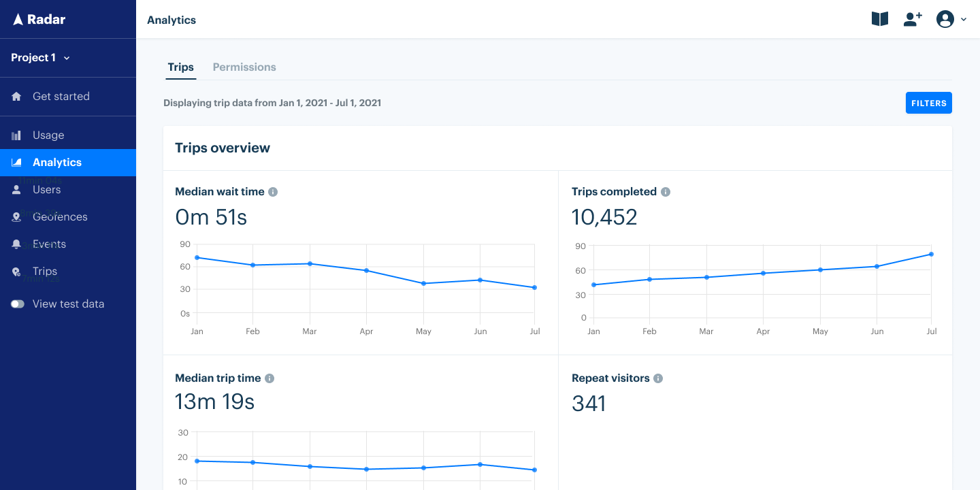Viewport: 980px width, 490px height.
Task: Open the Trips sidebar icon
Action: coord(16,271)
